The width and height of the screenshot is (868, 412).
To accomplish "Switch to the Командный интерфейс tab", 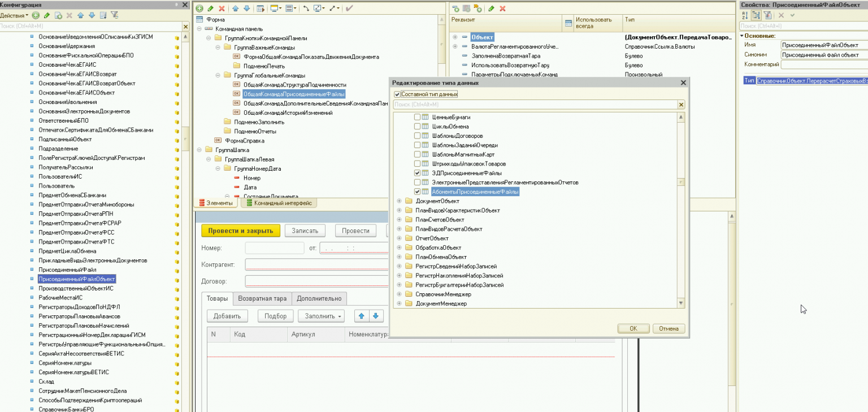I will (279, 203).
